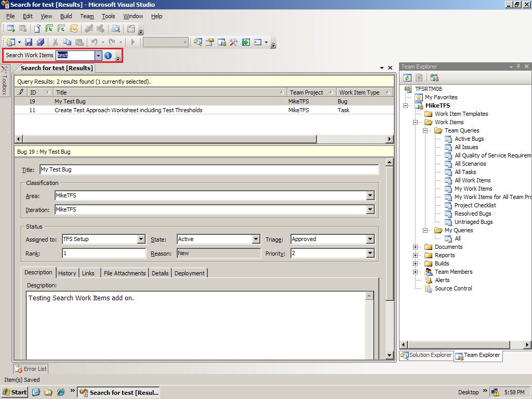Viewport: 532px width, 399px height.
Task: Click the blue info icon beside the search box
Action: (x=108, y=55)
